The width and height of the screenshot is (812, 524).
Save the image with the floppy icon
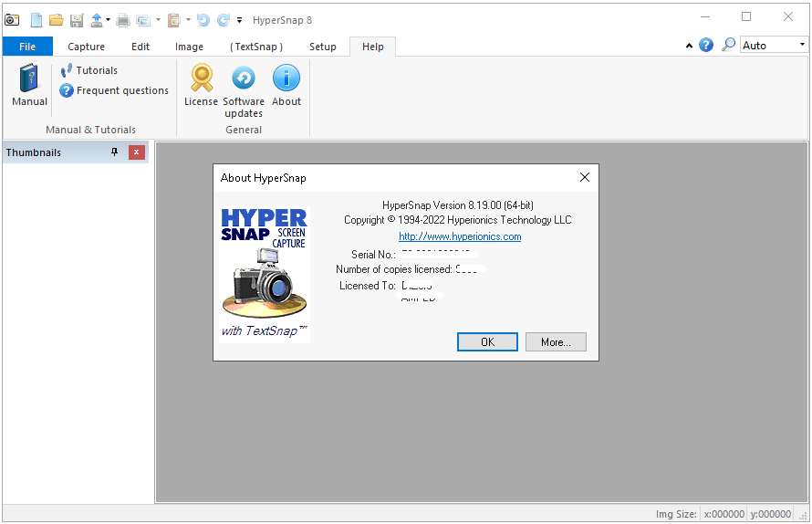point(77,20)
